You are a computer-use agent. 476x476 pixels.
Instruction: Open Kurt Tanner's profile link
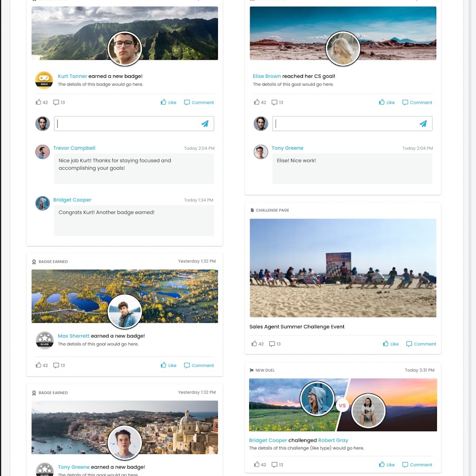click(72, 76)
